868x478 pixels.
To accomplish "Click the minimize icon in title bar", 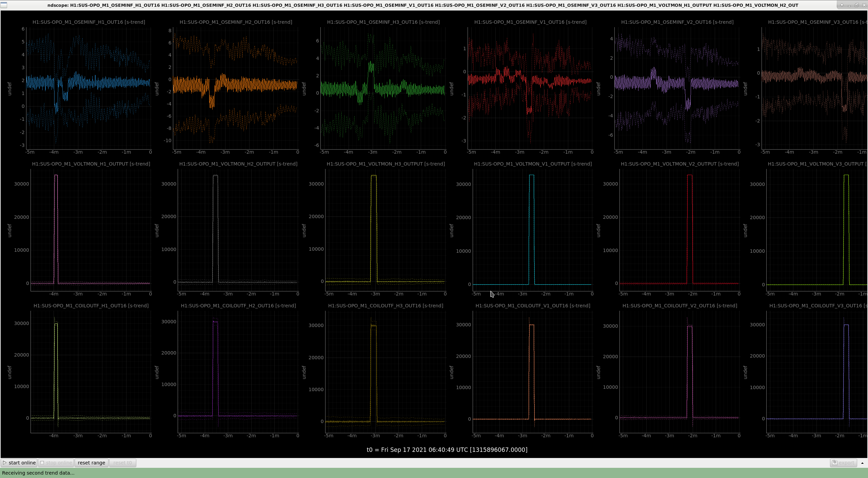I will point(849,5).
